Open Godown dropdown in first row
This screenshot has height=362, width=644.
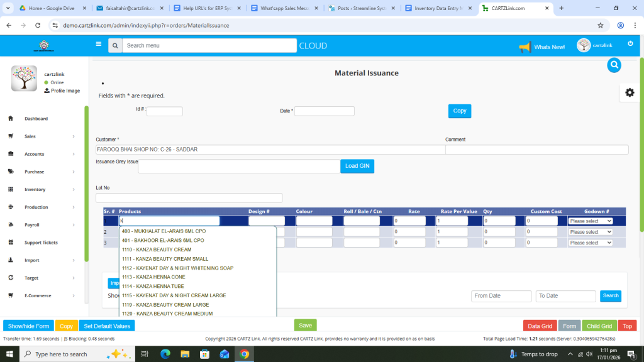point(590,221)
